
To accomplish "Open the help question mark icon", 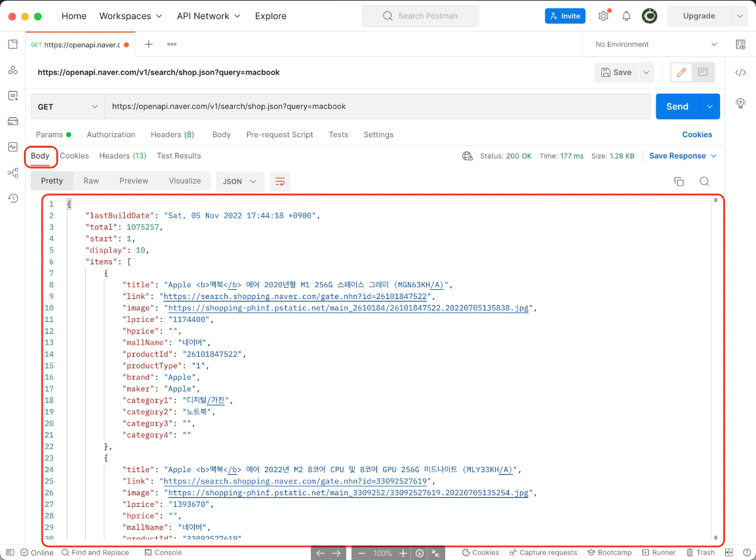I will [x=746, y=552].
